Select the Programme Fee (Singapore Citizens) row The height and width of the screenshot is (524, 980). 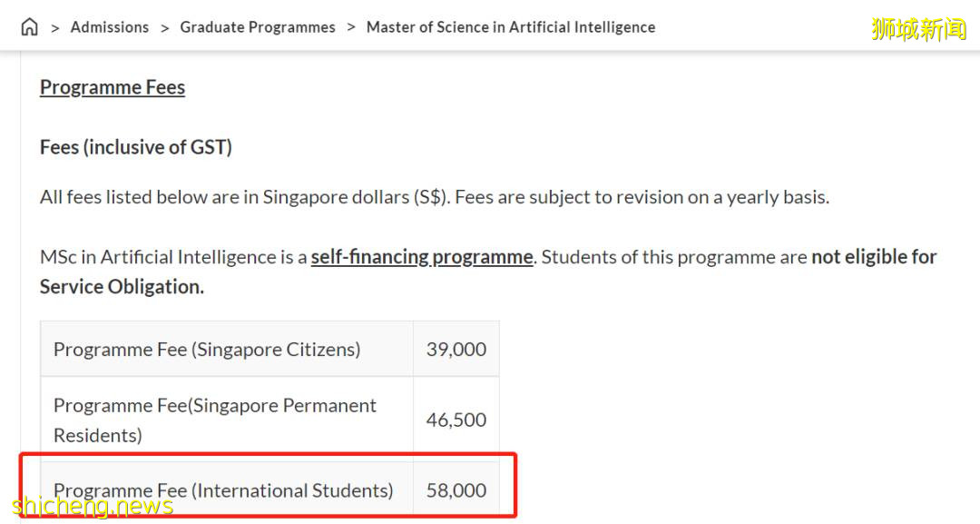pyautogui.click(x=207, y=349)
